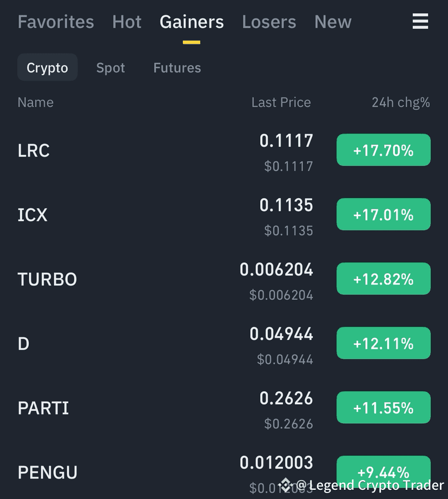The height and width of the screenshot is (499, 448).
Task: Click the ICX +17.01% change badge
Action: 384,214
